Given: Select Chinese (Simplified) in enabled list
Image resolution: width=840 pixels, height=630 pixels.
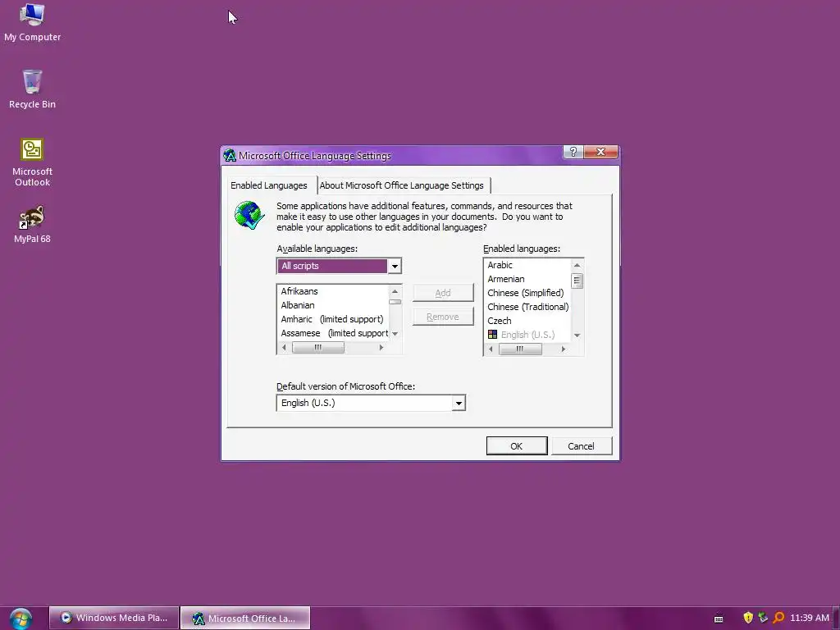Looking at the screenshot, I should [527, 293].
